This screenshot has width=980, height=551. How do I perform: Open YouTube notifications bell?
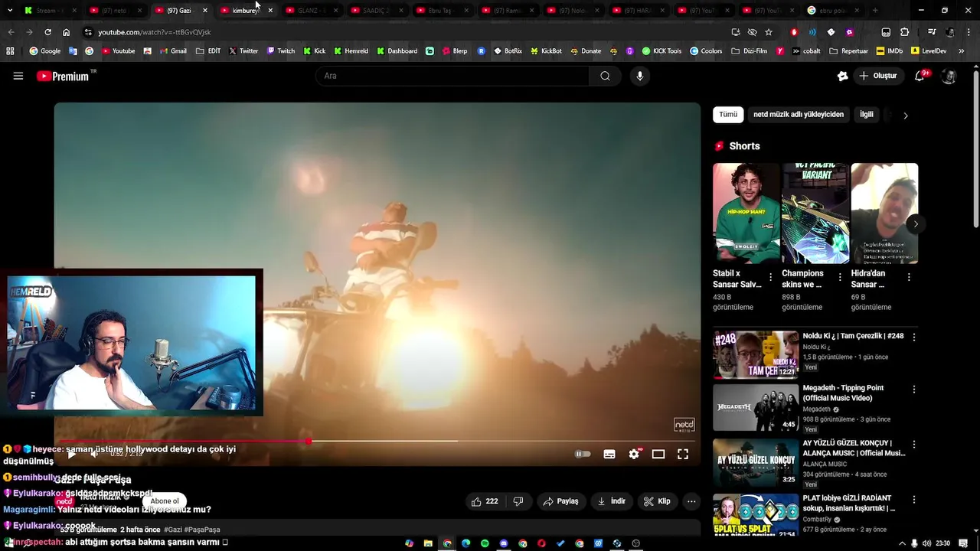tap(920, 76)
